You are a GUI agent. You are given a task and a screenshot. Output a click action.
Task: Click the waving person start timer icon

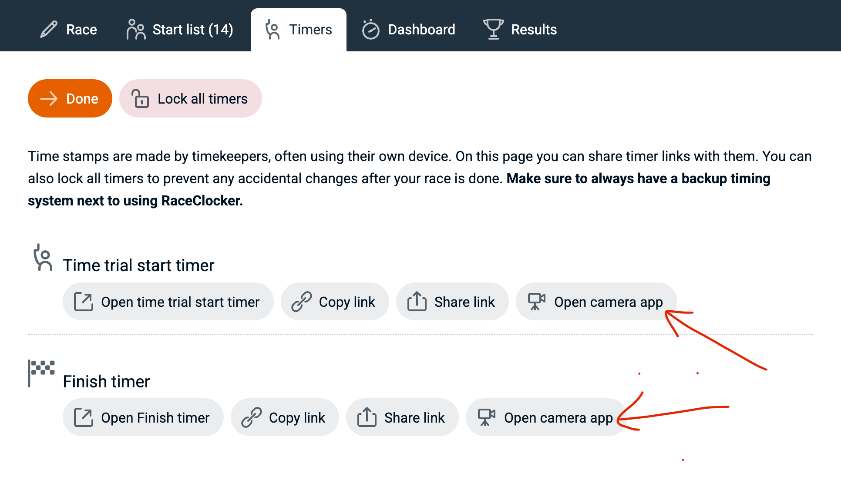tap(43, 258)
